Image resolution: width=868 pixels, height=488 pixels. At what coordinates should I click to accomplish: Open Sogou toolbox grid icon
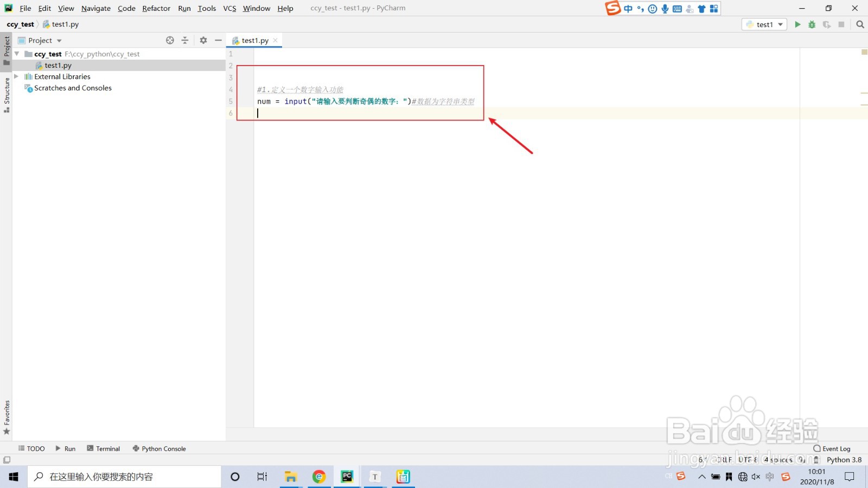[714, 9]
